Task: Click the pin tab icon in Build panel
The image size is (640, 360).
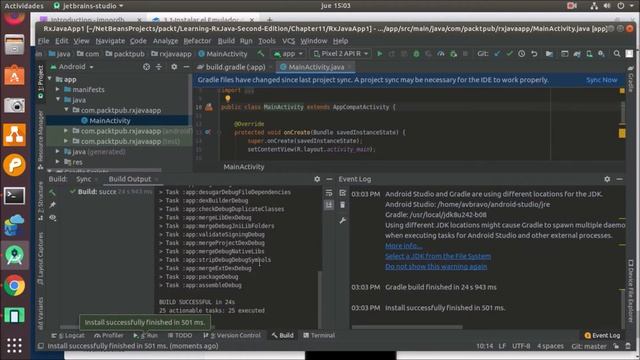Action: [53, 205]
